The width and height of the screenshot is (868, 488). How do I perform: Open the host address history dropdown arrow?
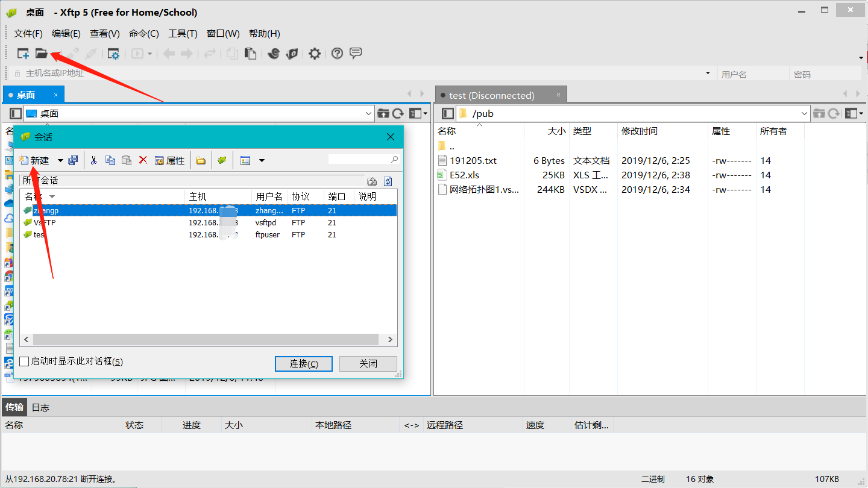(x=708, y=74)
